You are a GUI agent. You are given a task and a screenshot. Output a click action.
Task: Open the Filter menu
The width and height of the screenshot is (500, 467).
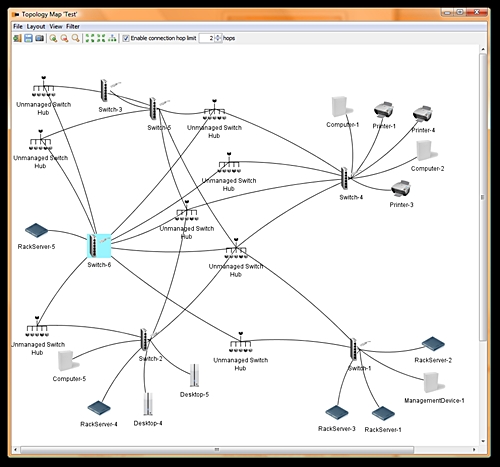pos(73,26)
